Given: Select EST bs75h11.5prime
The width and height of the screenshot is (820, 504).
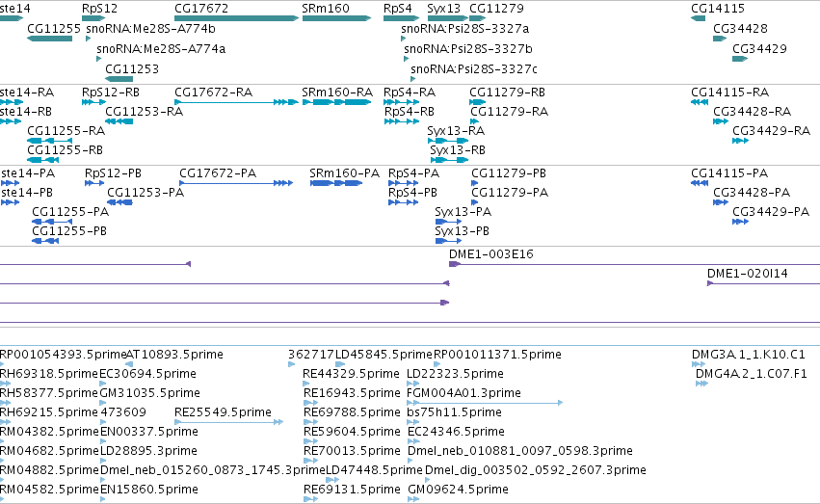Looking at the screenshot, I should (412, 422).
